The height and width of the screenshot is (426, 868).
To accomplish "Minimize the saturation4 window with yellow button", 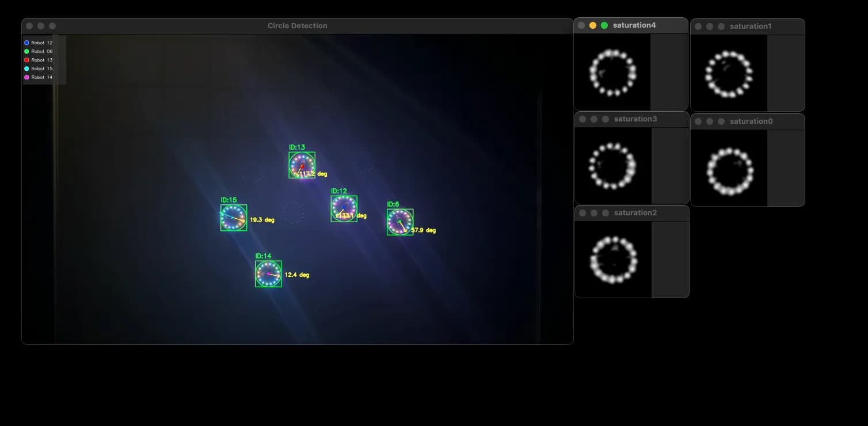I will click(593, 25).
